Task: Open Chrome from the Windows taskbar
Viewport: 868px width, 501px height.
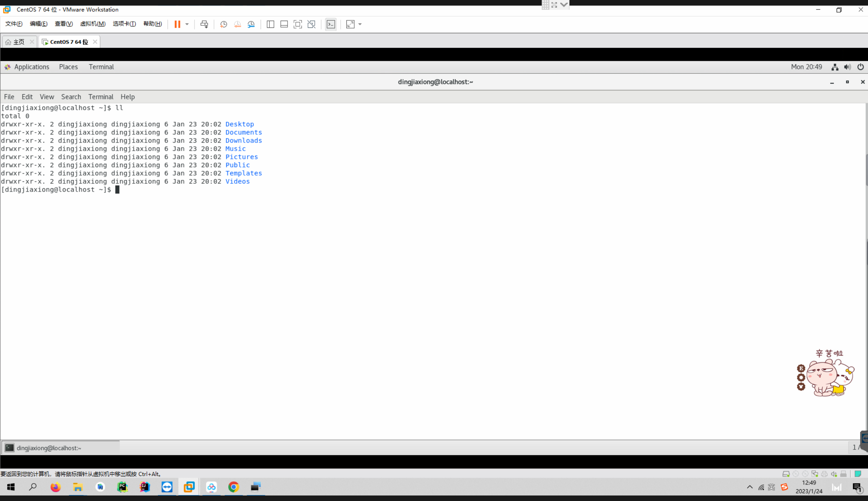Action: pos(234,487)
